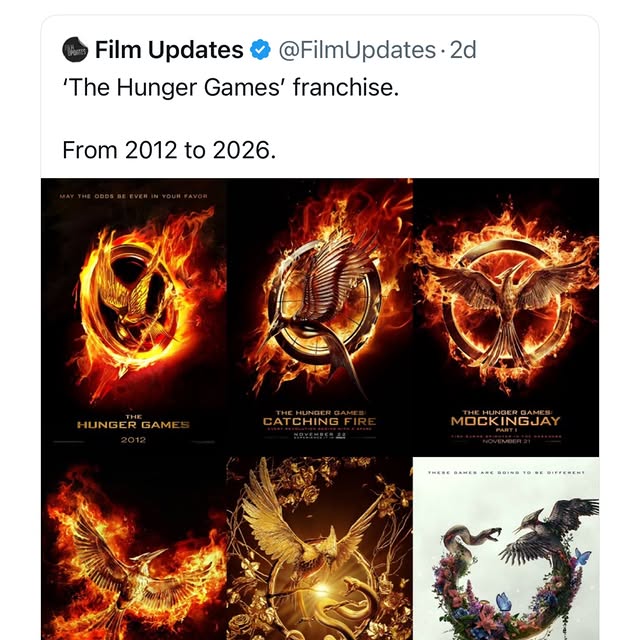Open the golden bird and snake poster
Image resolution: width=640 pixels, height=640 pixels.
(x=319, y=548)
